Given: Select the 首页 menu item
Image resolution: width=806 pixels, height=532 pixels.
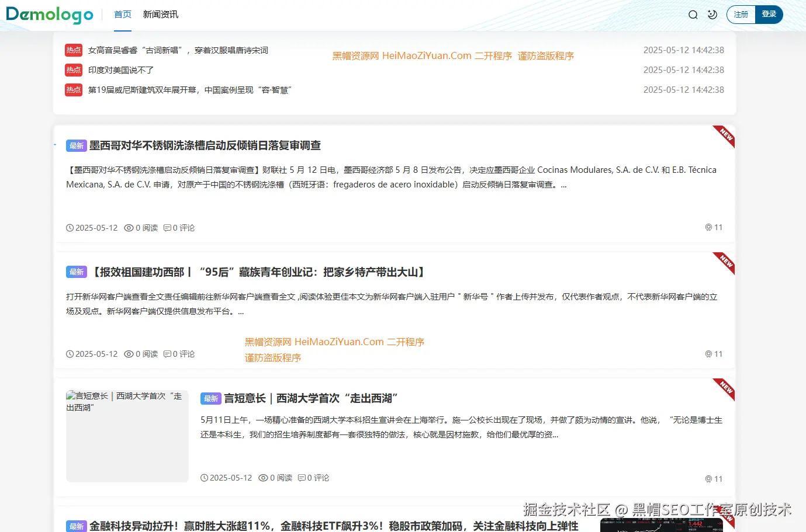Looking at the screenshot, I should click(x=122, y=15).
